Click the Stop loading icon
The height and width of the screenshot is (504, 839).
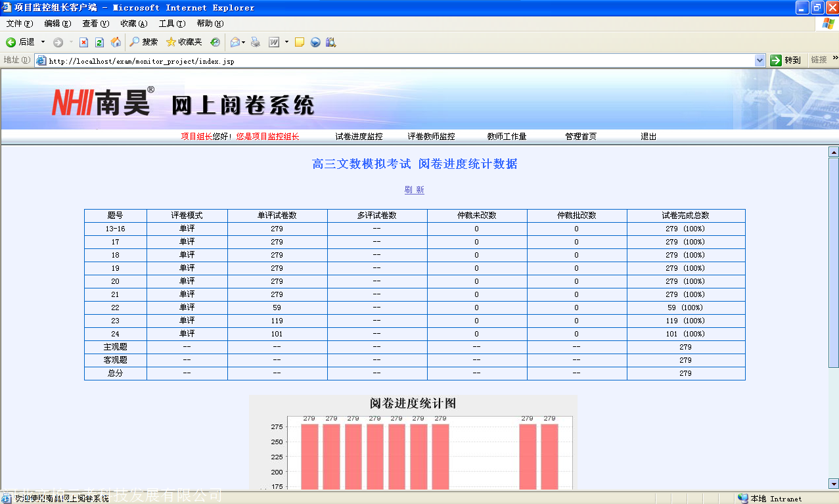click(84, 41)
